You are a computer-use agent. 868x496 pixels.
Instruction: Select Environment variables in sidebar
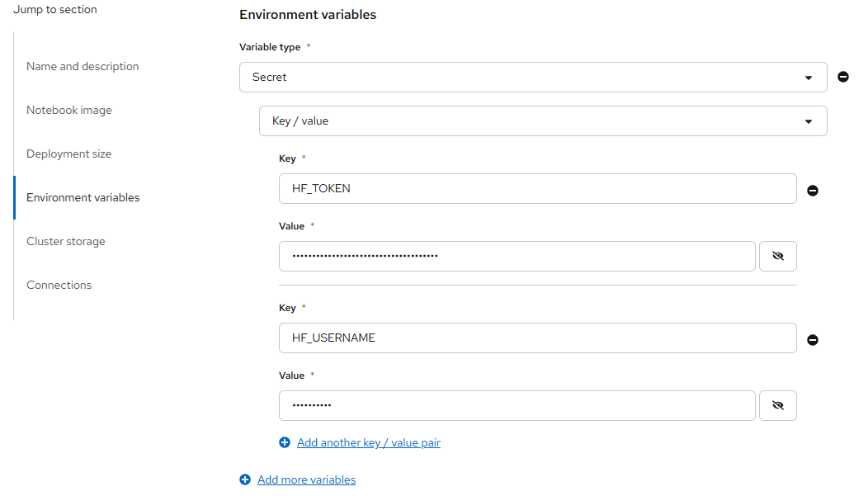point(83,197)
